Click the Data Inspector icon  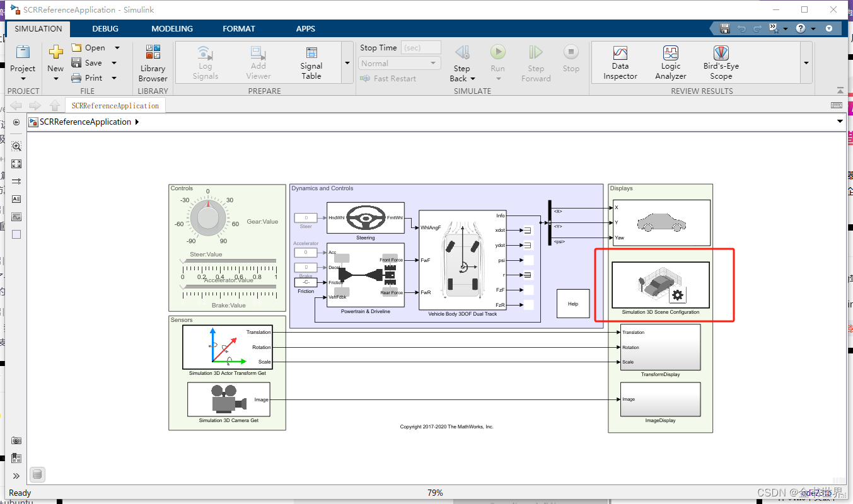[x=620, y=61]
